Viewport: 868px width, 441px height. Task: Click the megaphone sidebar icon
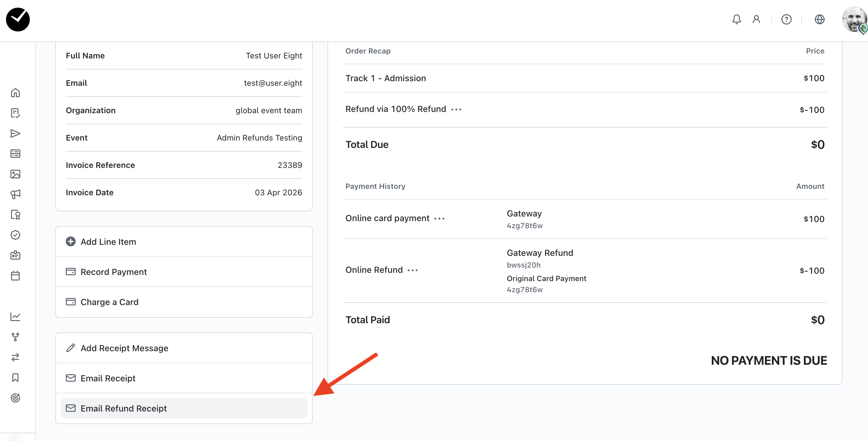[15, 194]
